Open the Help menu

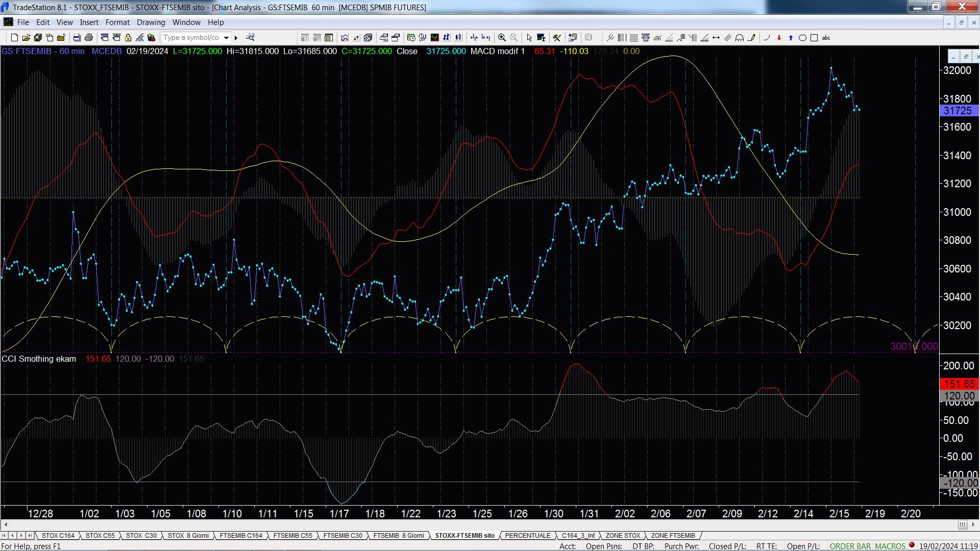point(215,22)
